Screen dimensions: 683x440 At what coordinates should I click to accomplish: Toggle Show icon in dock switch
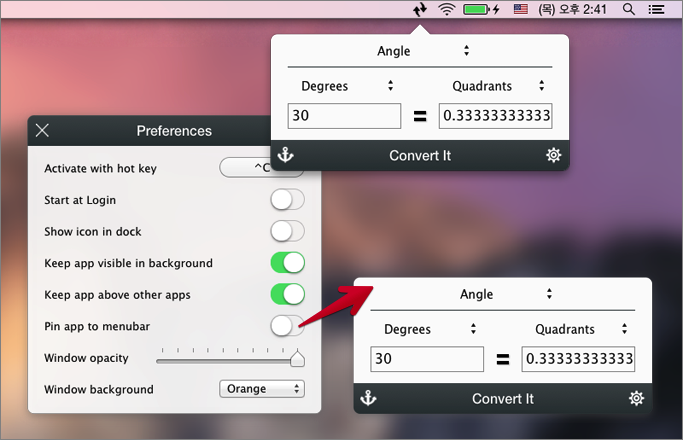tap(287, 231)
